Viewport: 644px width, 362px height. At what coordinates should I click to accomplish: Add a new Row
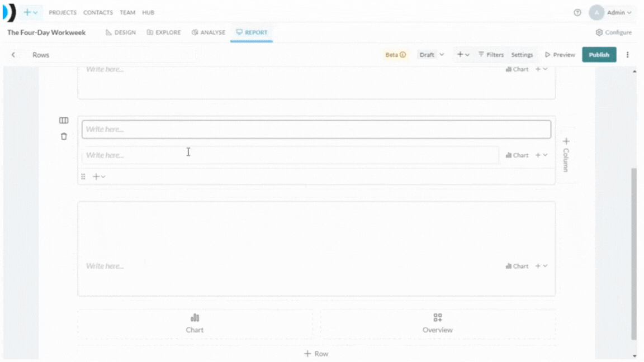pos(316,354)
